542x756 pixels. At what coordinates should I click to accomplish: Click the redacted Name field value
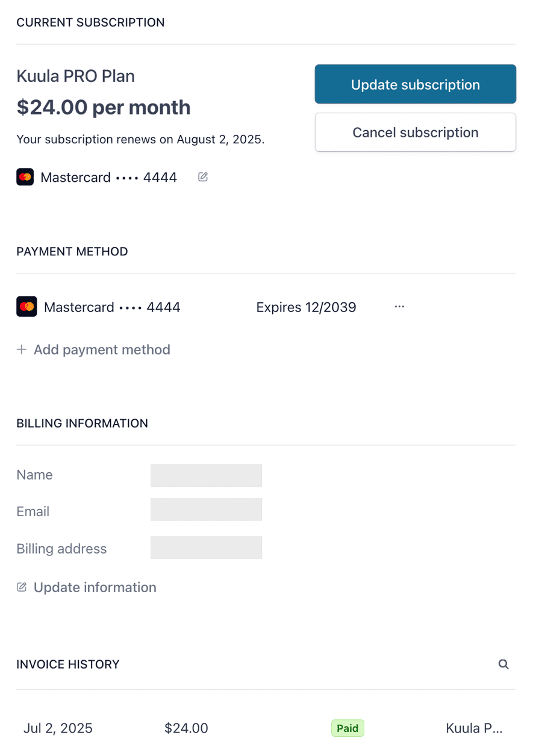click(206, 475)
